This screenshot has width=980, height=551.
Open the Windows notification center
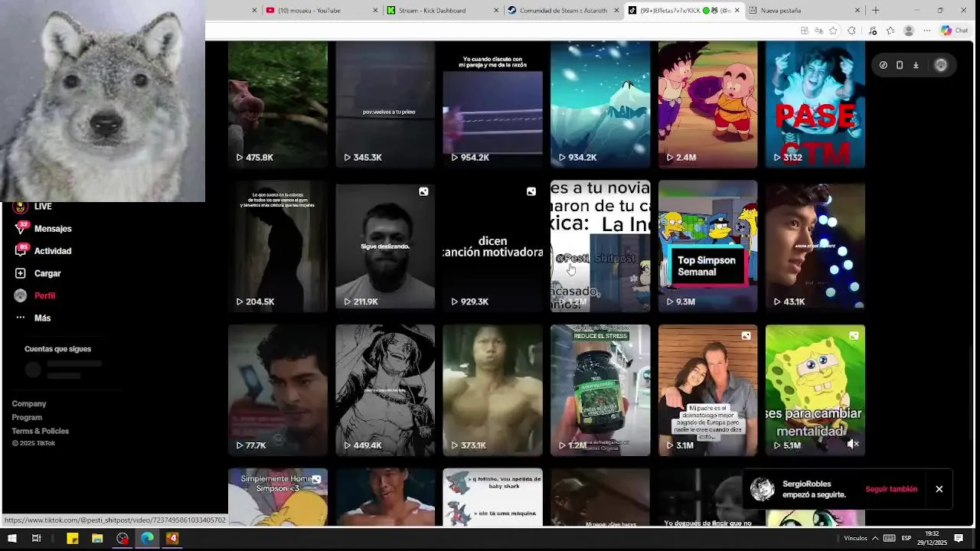(x=959, y=539)
